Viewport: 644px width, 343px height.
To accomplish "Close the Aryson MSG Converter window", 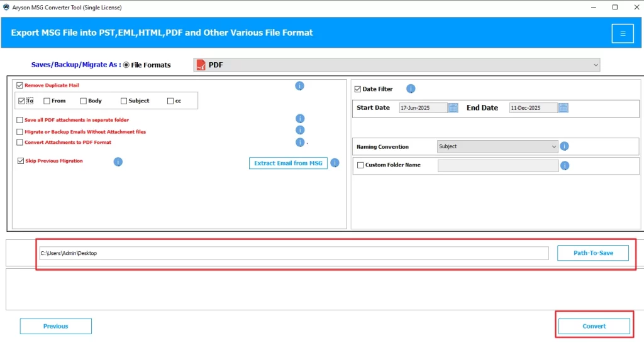I will point(636,8).
